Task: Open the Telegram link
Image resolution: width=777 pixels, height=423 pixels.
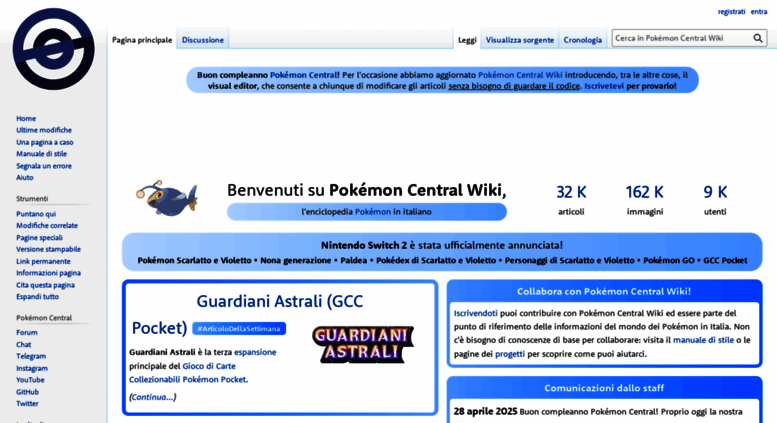Action: (x=31, y=356)
